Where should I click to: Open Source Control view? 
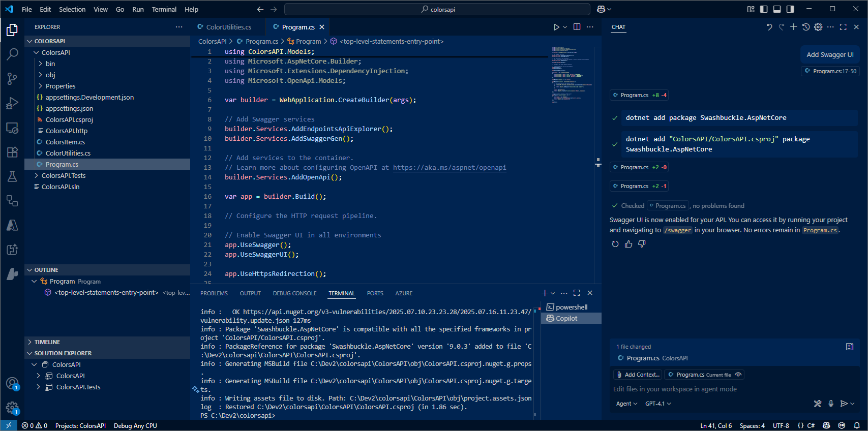pyautogui.click(x=12, y=78)
